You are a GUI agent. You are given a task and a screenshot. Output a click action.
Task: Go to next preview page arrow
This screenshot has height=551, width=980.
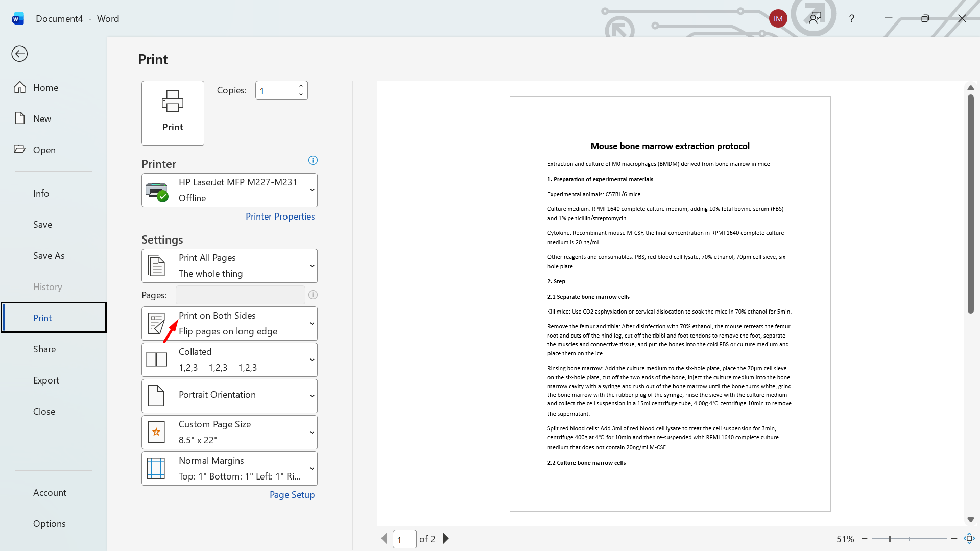446,538
